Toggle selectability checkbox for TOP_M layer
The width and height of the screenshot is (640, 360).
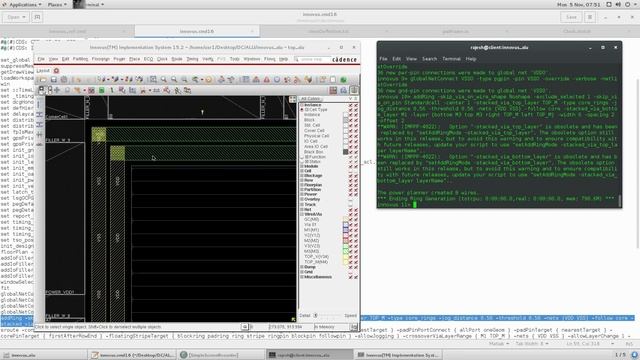click(x=356, y=262)
